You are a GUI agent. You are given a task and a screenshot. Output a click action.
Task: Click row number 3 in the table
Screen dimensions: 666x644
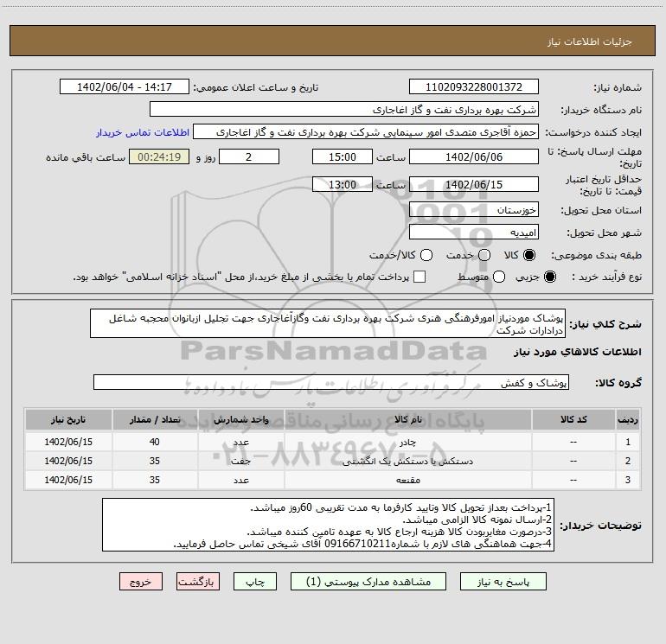(x=628, y=480)
